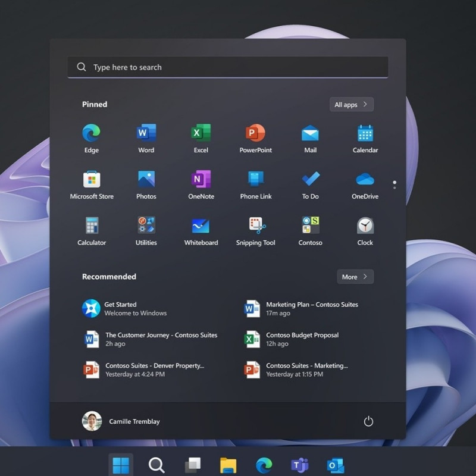Click the power button icon
The image size is (476, 476).
coord(368,421)
